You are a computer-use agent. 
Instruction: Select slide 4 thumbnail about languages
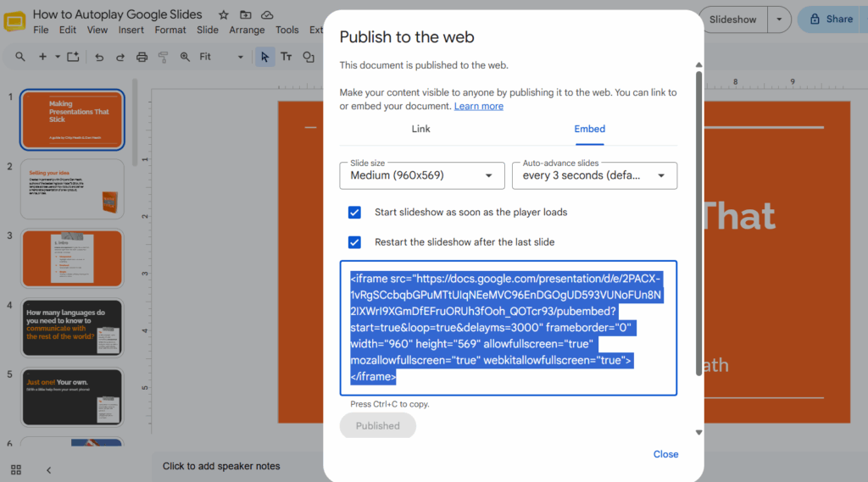click(x=72, y=328)
